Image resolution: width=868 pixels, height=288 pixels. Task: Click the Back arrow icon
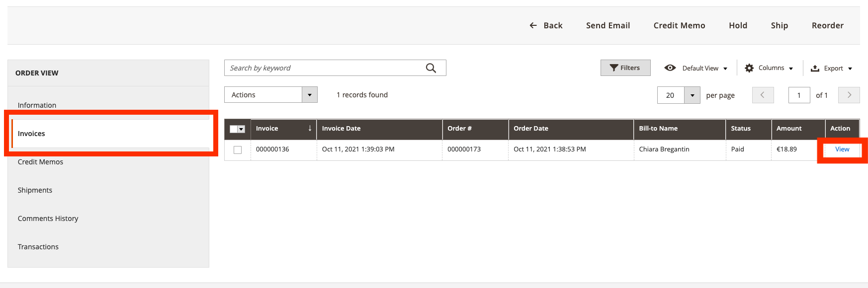(x=533, y=25)
